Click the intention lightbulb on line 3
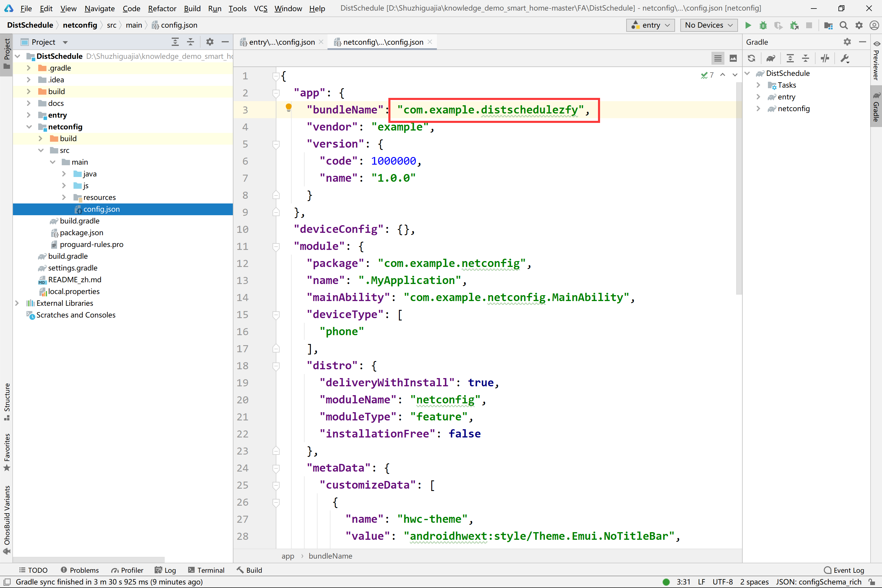This screenshot has height=588, width=882. pos(288,108)
